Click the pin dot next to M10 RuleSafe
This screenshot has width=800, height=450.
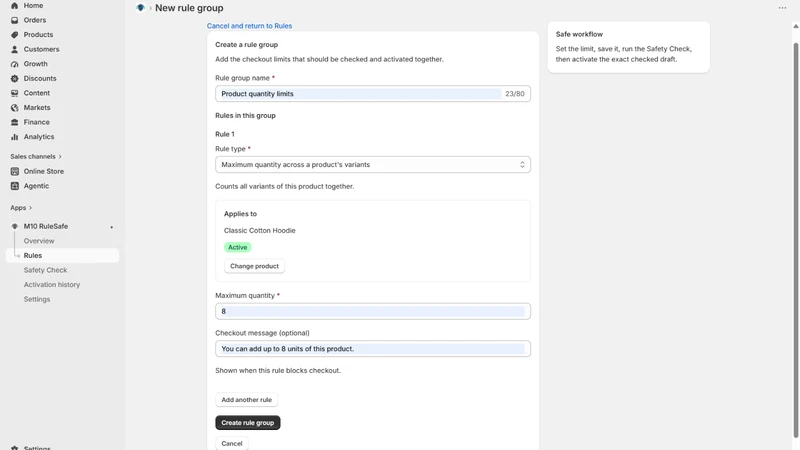click(112, 227)
